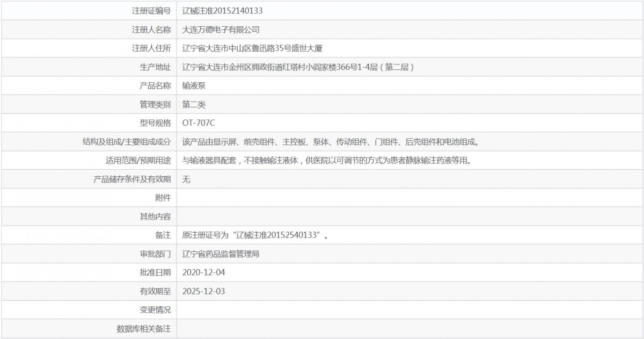The image size is (644, 339).
Task: Select the 有效期至 label
Action: pyautogui.click(x=155, y=292)
